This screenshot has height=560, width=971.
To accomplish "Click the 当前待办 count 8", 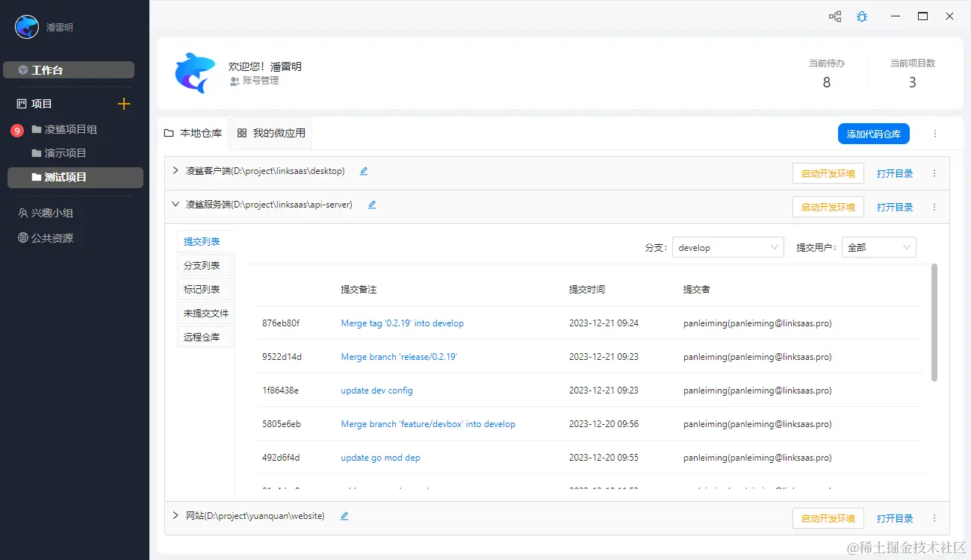I will (826, 83).
